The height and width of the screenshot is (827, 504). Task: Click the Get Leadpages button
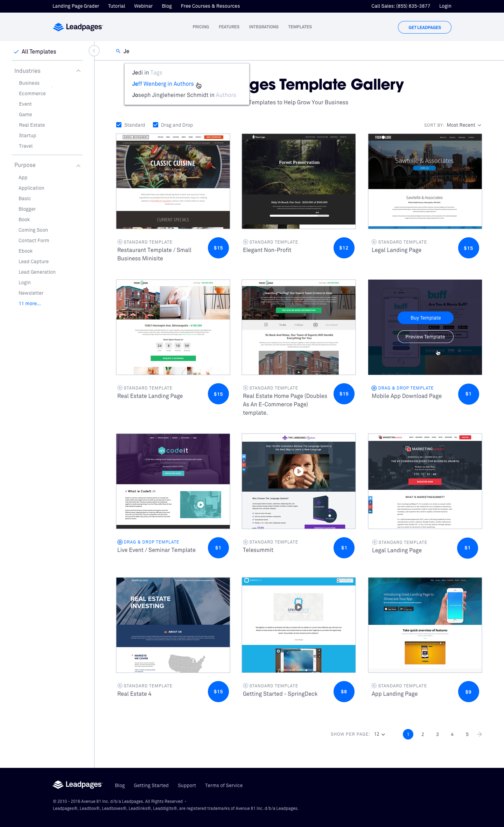pyautogui.click(x=425, y=27)
